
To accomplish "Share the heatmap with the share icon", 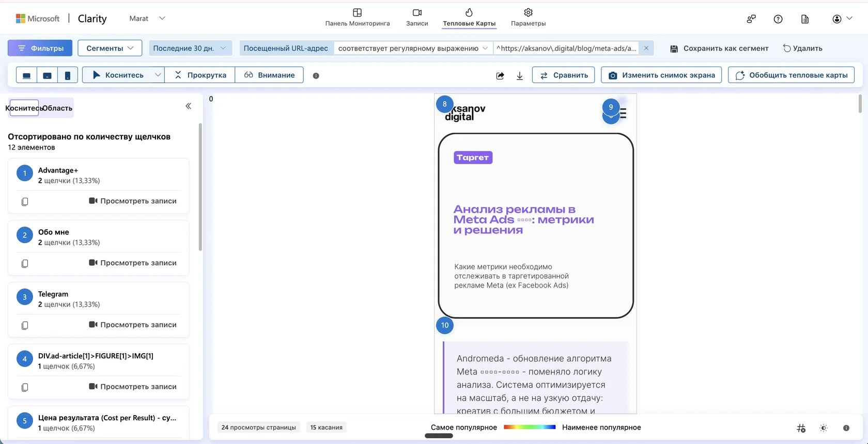I will (x=500, y=75).
